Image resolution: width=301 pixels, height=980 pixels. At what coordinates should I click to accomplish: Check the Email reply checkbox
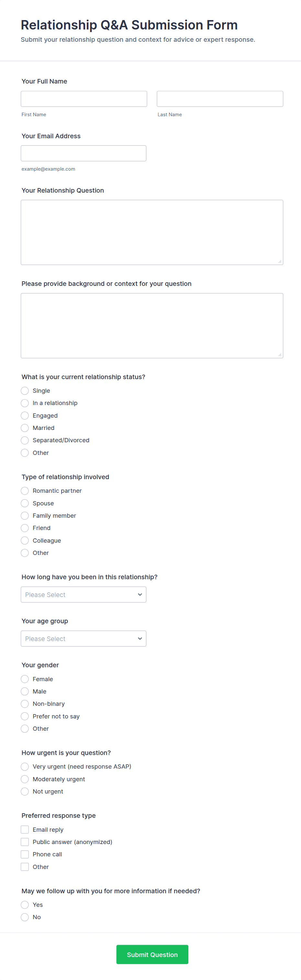25,830
